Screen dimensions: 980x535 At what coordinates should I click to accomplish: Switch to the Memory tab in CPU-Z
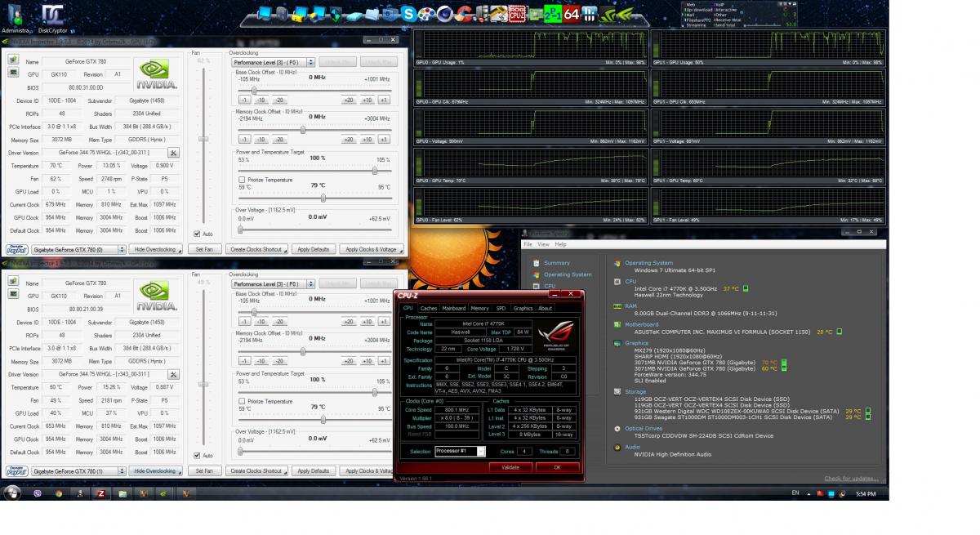[479, 308]
